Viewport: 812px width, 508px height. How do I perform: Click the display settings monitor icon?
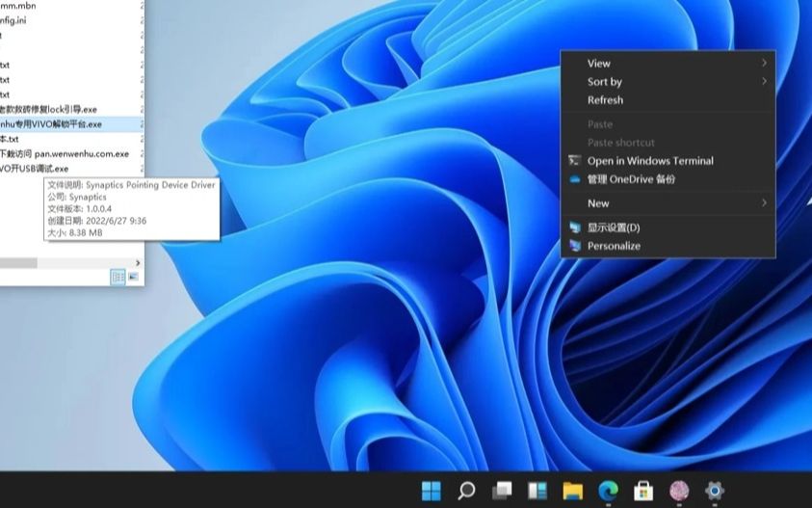575,227
